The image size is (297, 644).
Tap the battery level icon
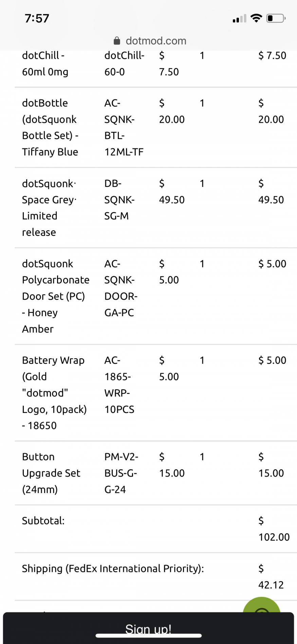276,18
